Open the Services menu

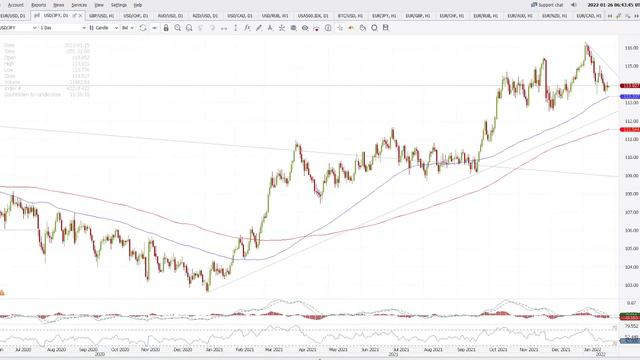click(79, 5)
